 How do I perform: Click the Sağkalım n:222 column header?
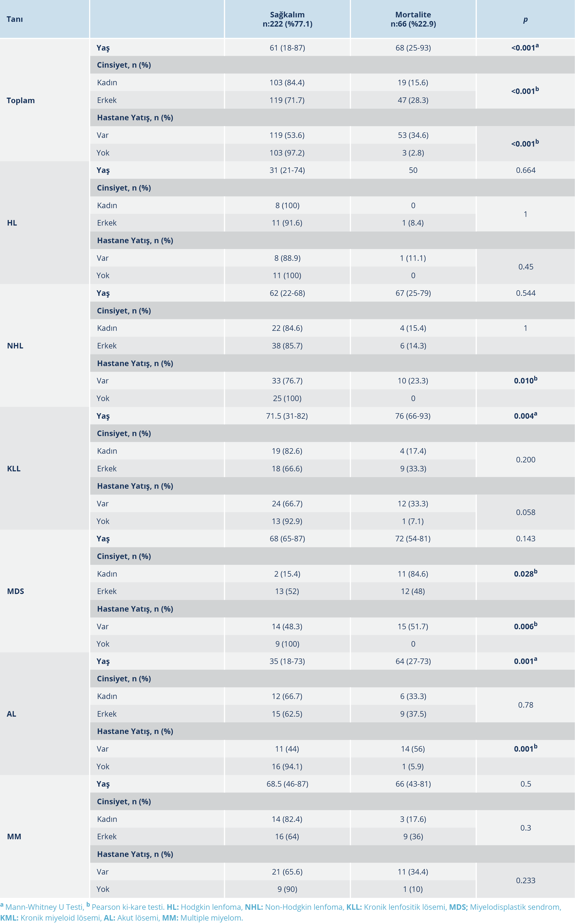287,19
